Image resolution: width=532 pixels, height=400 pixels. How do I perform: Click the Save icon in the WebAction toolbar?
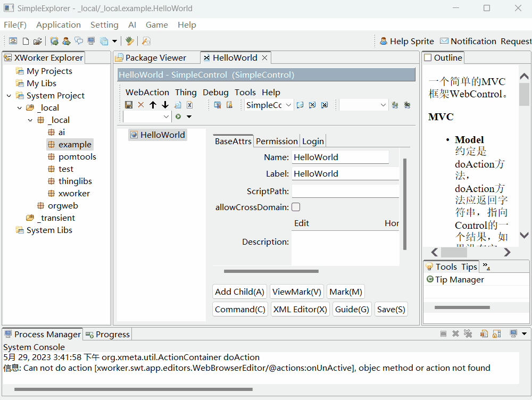129,105
